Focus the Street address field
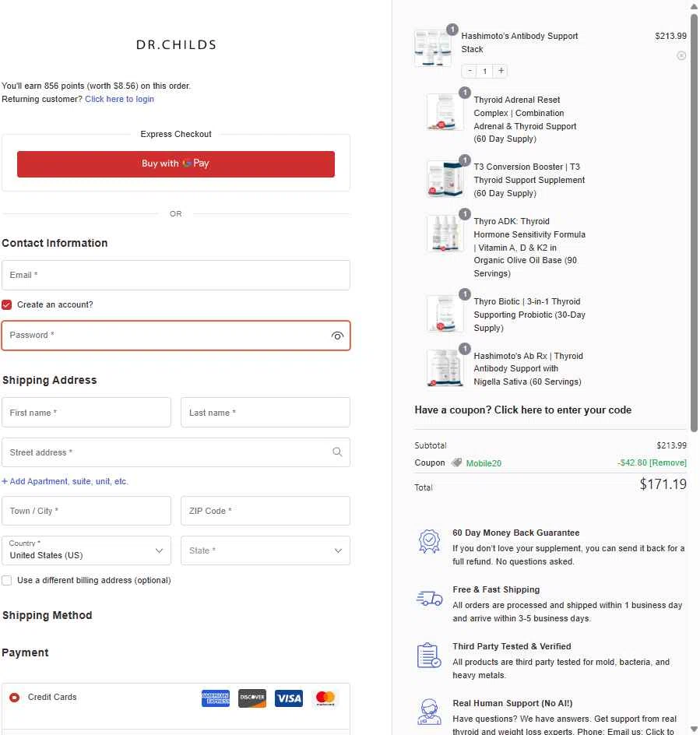This screenshot has width=700, height=735. coord(176,452)
